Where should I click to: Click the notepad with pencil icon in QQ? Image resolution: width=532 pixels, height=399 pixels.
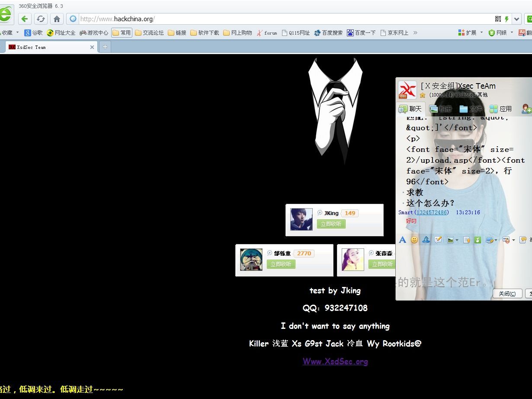(x=438, y=240)
